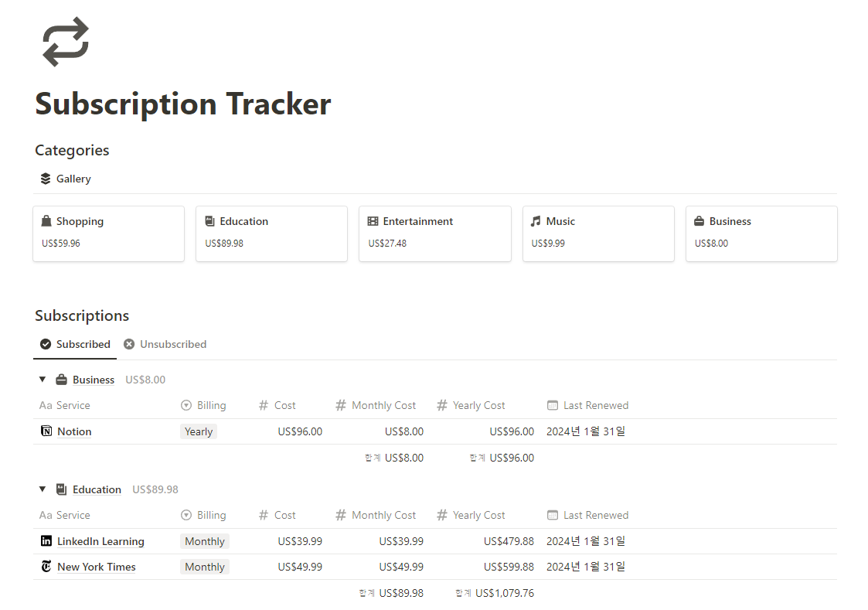Click the Categories heading
The width and height of the screenshot is (868, 610).
pyautogui.click(x=72, y=151)
